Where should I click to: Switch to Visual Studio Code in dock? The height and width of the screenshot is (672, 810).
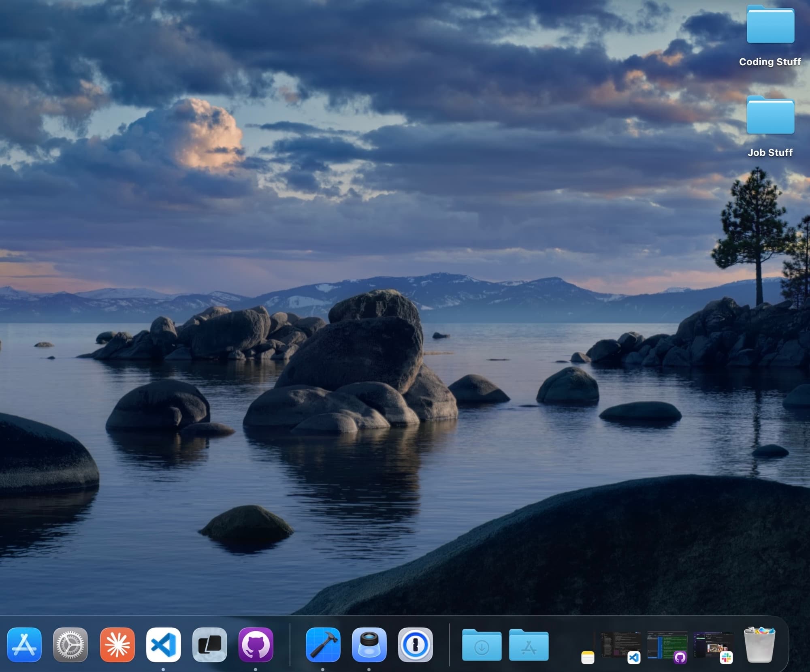point(163,645)
